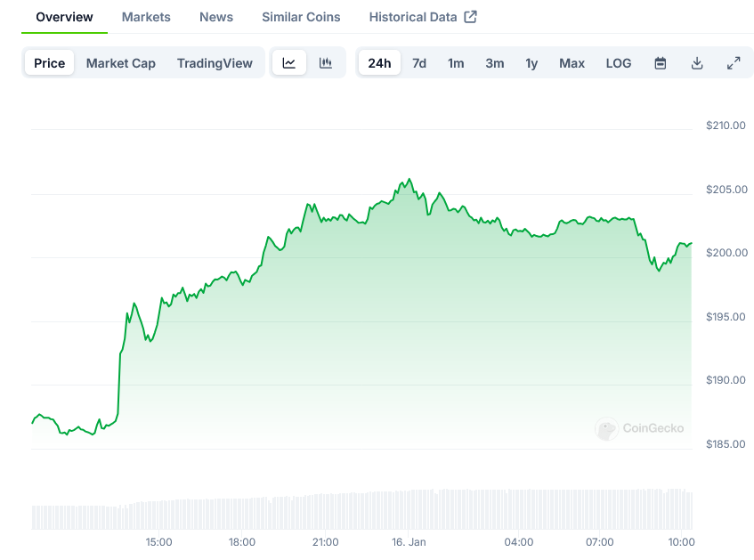Click the CoinGecko watermark logo
The width and height of the screenshot is (754, 560).
(606, 429)
